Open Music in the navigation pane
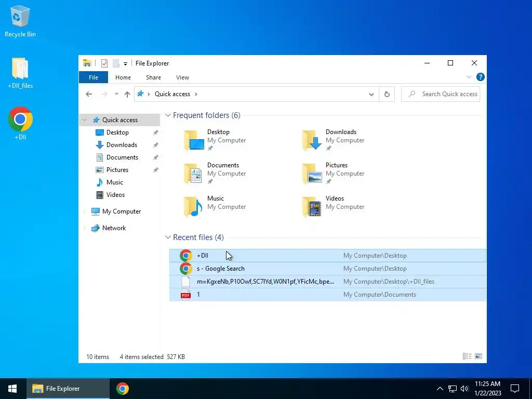This screenshot has height=399, width=532. tap(114, 182)
